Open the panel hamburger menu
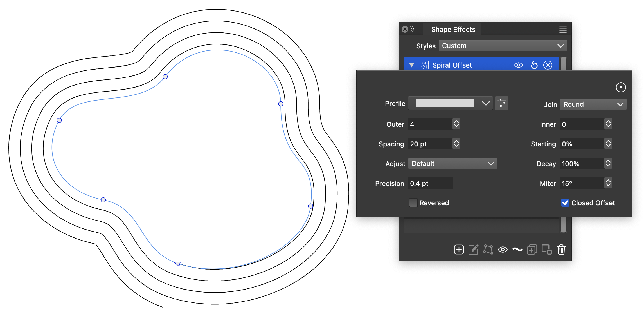 (563, 29)
